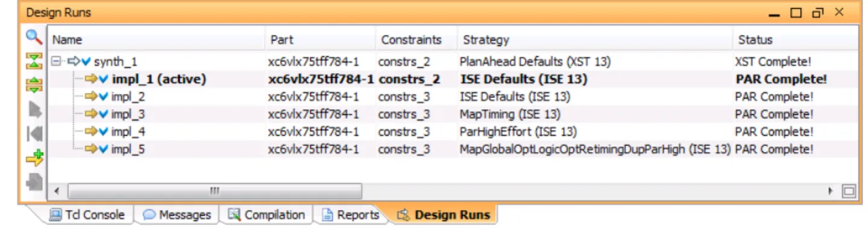
Task: Click the left scroll arrow of scrollbar
Action: pos(57,191)
